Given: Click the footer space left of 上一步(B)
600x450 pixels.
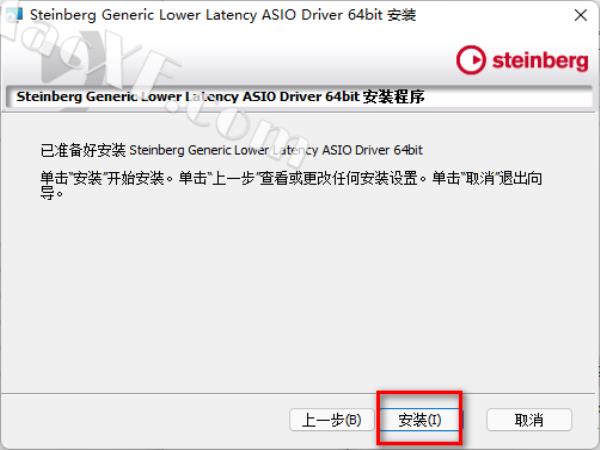Looking at the screenshot, I should (145, 420).
